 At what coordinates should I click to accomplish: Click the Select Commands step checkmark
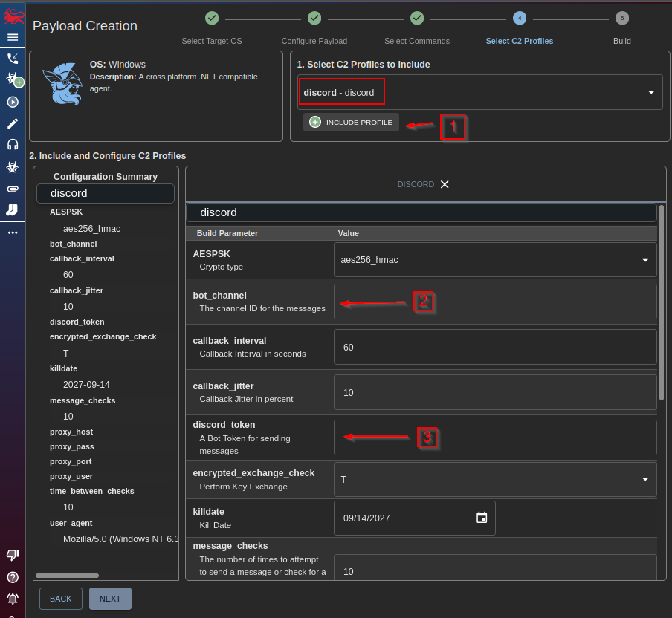tap(417, 18)
